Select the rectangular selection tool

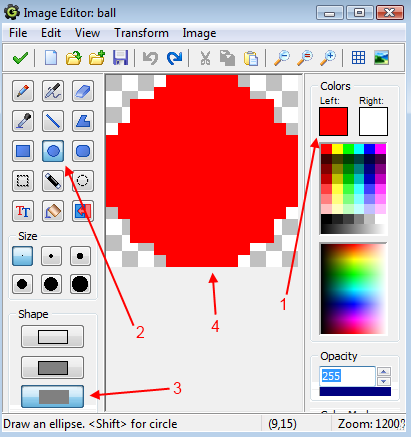(x=23, y=181)
